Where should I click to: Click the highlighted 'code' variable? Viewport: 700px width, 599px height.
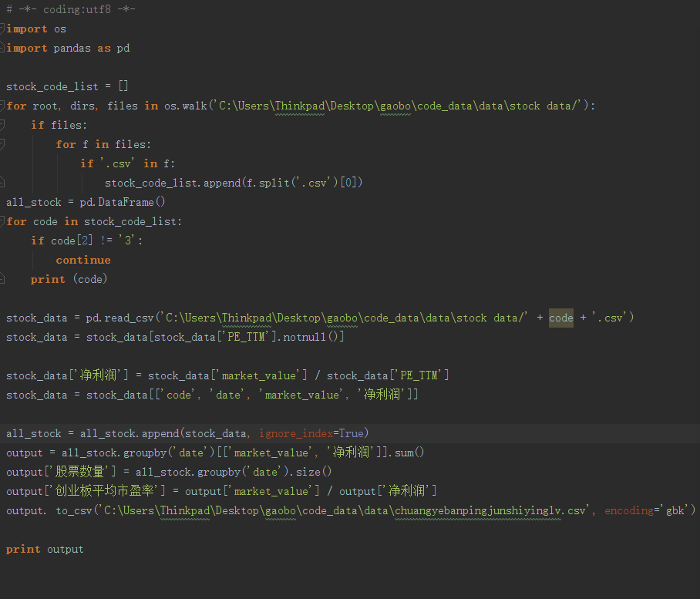pos(561,318)
